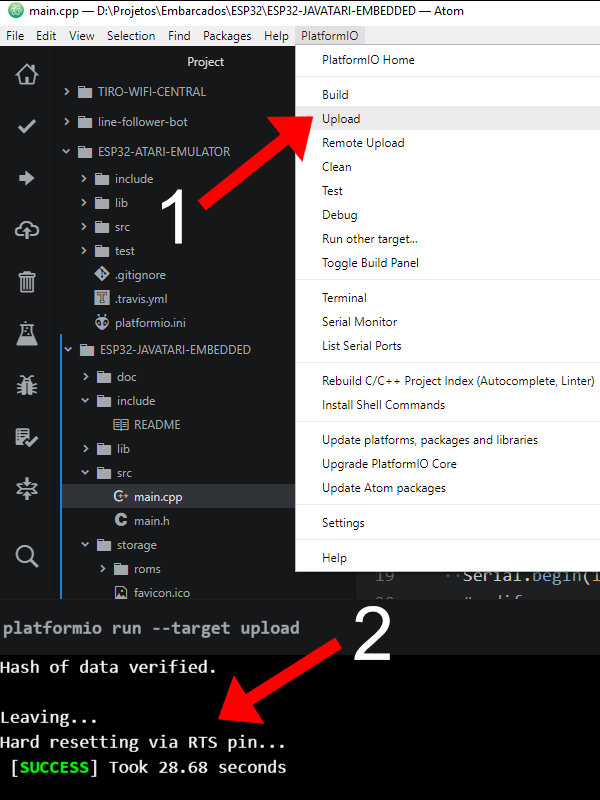Click the Test flask icon
Image resolution: width=600 pixels, height=800 pixels.
[27, 334]
